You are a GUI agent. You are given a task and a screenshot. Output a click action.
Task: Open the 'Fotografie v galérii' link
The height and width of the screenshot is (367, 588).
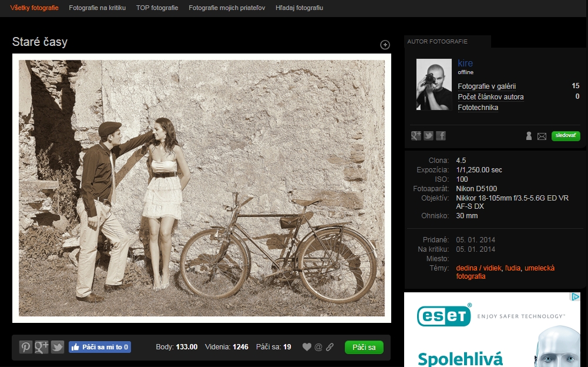tap(486, 86)
